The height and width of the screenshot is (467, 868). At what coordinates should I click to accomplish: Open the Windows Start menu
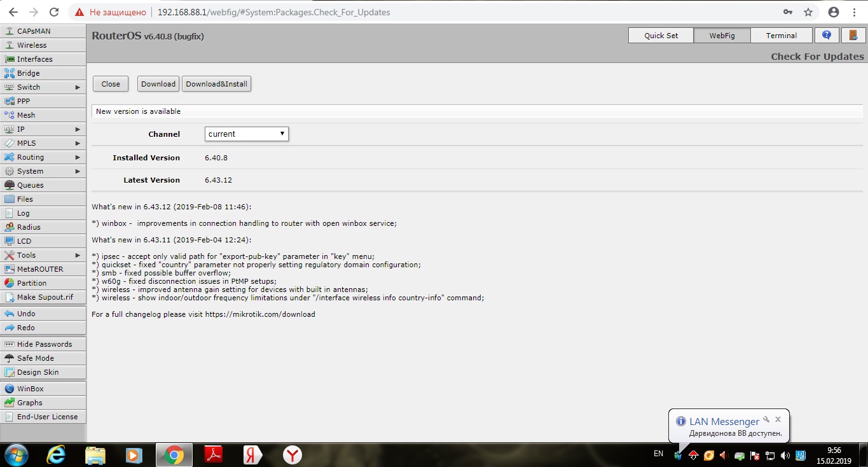(x=17, y=455)
